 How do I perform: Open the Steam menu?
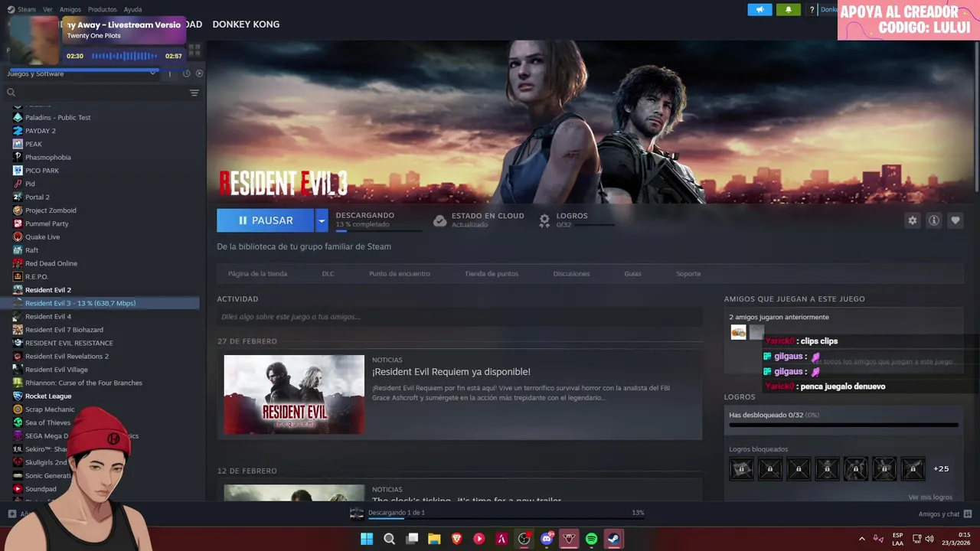pyautogui.click(x=27, y=9)
